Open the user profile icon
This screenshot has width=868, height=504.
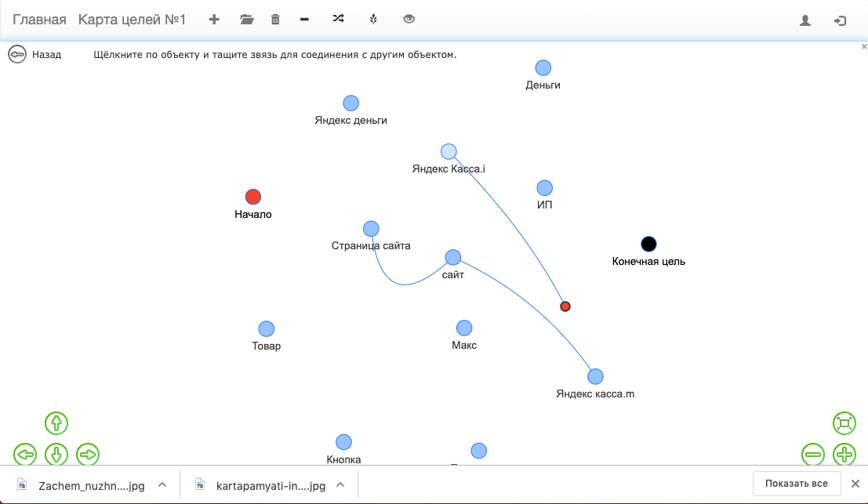[x=805, y=20]
